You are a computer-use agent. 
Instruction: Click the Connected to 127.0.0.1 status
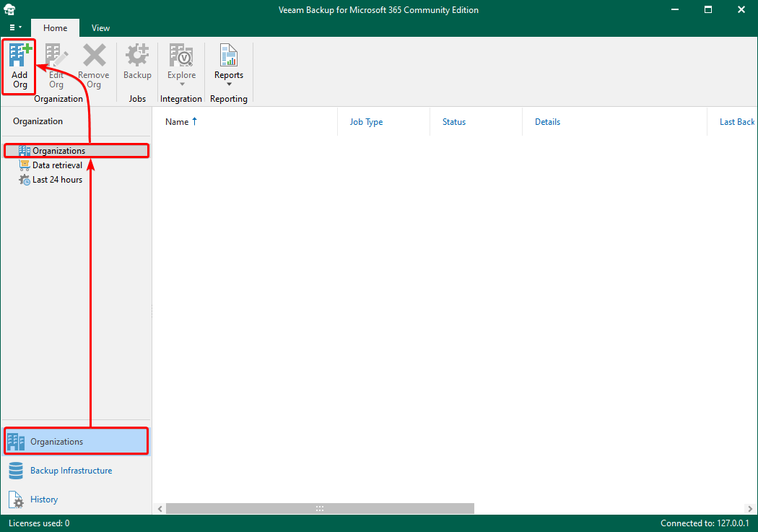(x=705, y=523)
